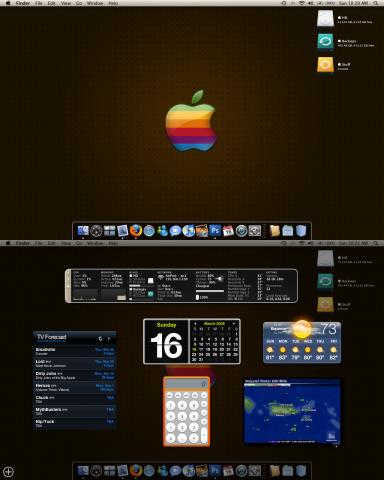Select MythBusters in TV Forecast list
Screen dimensions: 384x480
pos(75,411)
